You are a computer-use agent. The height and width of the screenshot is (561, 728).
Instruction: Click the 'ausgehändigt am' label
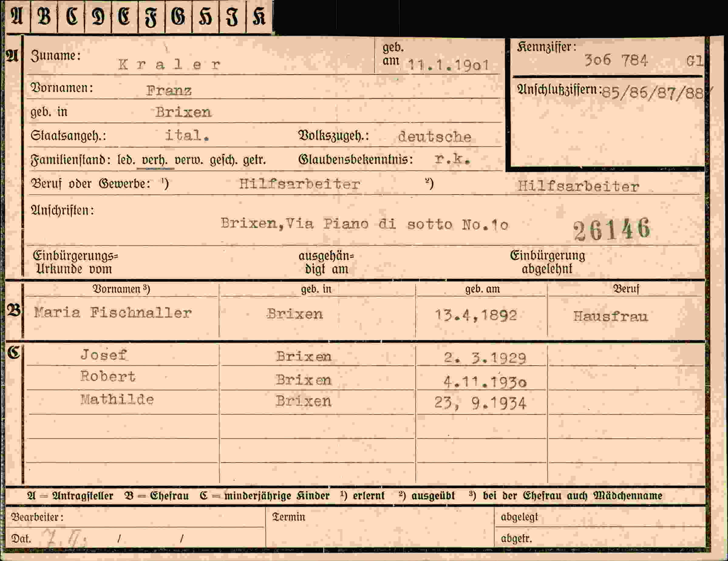pos(326,262)
